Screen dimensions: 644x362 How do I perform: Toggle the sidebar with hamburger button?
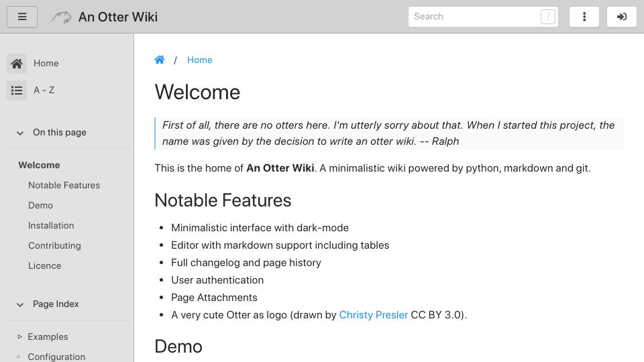tap(22, 17)
